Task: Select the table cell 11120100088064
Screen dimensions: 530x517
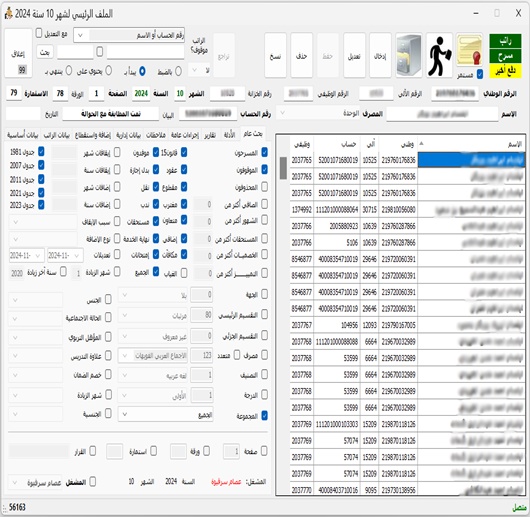Action: tap(337, 210)
